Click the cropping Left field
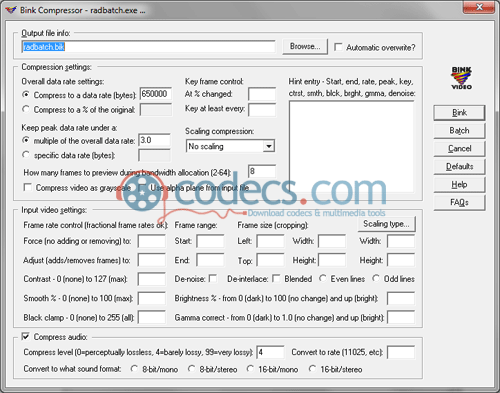The height and width of the screenshot is (393, 500). [270, 241]
